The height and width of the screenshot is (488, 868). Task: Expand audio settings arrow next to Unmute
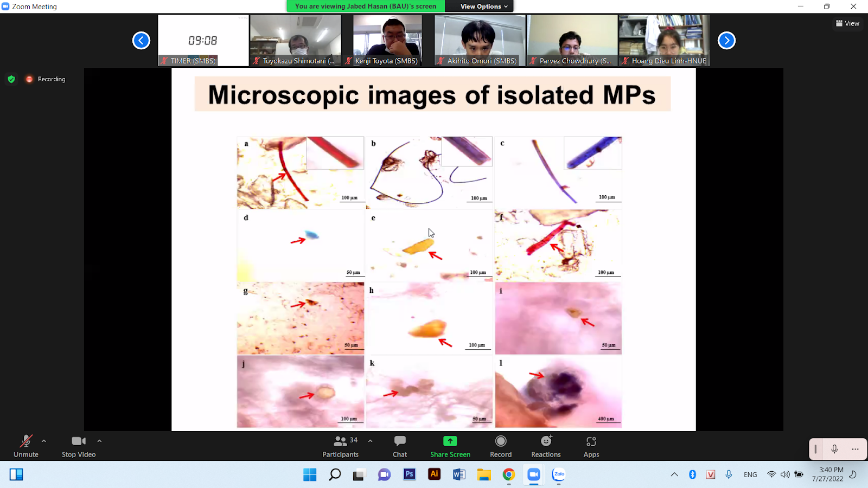pyautogui.click(x=44, y=441)
